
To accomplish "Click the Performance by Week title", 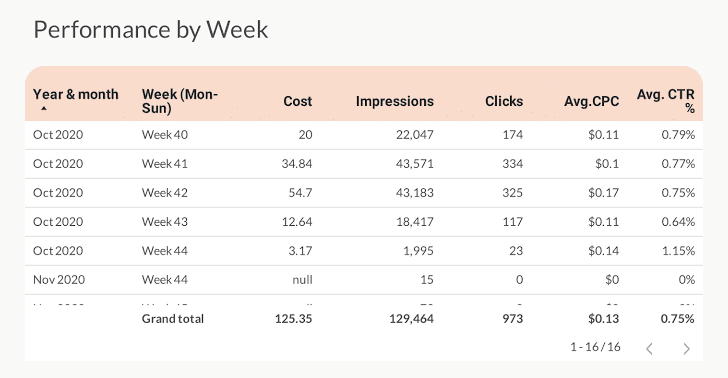I will [151, 31].
